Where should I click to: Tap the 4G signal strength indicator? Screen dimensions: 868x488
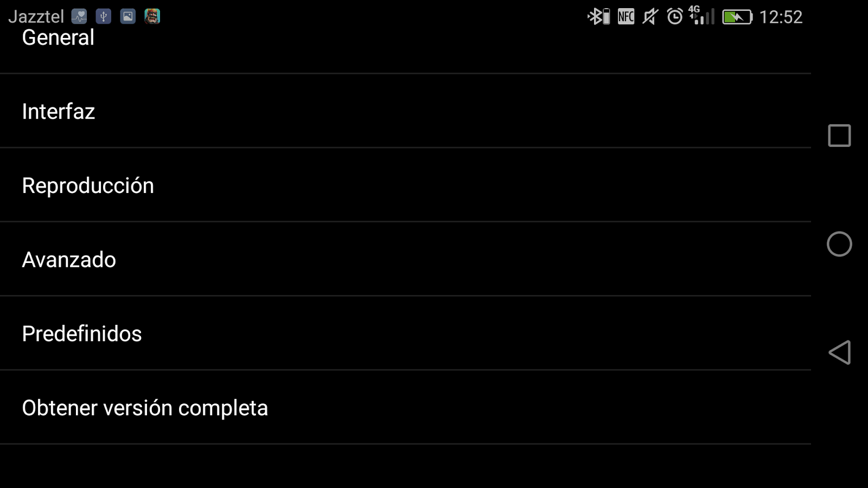[701, 16]
